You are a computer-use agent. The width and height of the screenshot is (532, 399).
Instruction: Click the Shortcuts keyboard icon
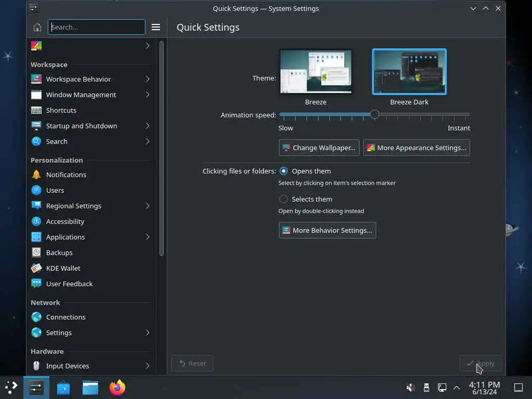click(36, 110)
